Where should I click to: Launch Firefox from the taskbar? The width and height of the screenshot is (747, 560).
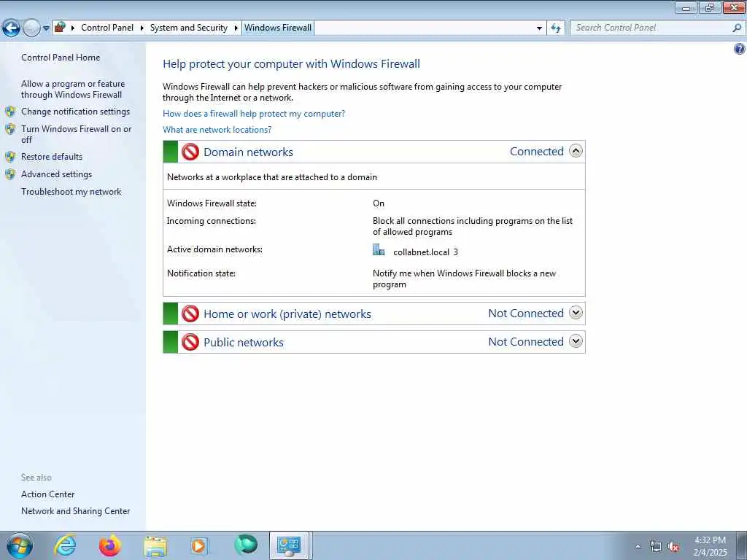click(110, 545)
